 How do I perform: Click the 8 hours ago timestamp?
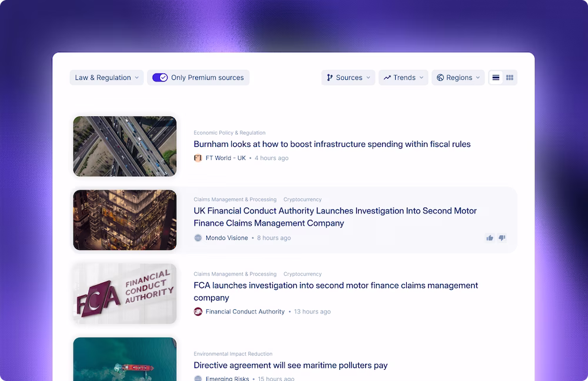[x=274, y=238]
